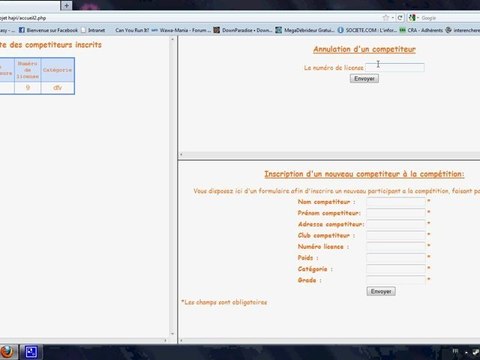Click the top-right frame scroll-left arrow

click(x=181, y=154)
